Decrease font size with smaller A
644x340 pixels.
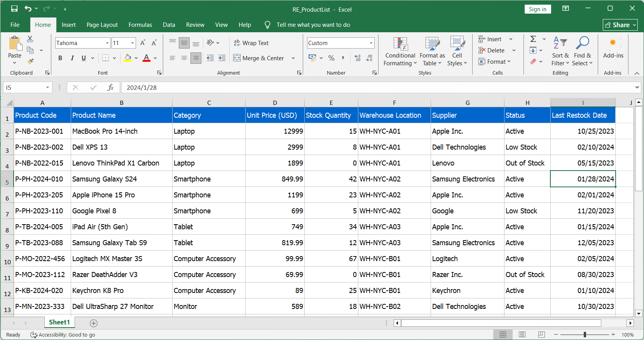point(154,43)
